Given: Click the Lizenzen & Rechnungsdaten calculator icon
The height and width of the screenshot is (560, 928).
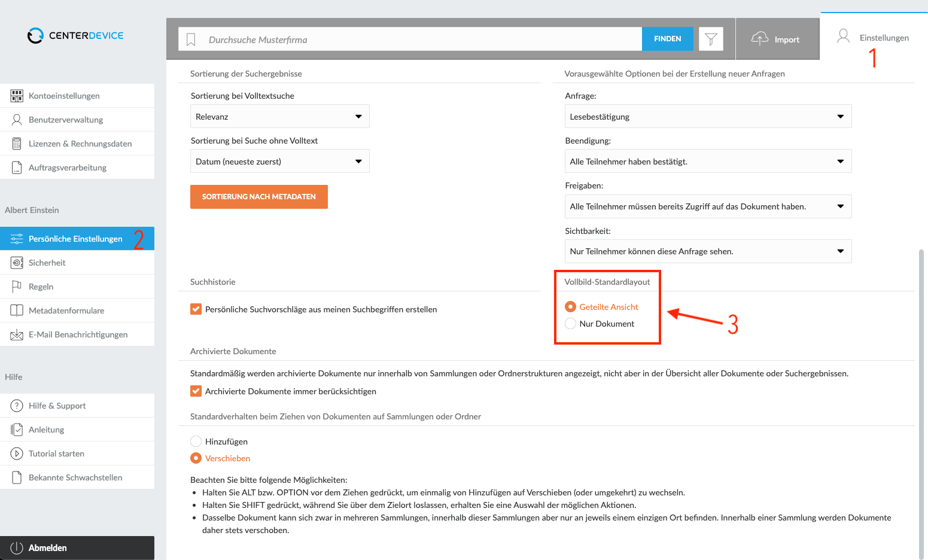Looking at the screenshot, I should click(x=17, y=144).
